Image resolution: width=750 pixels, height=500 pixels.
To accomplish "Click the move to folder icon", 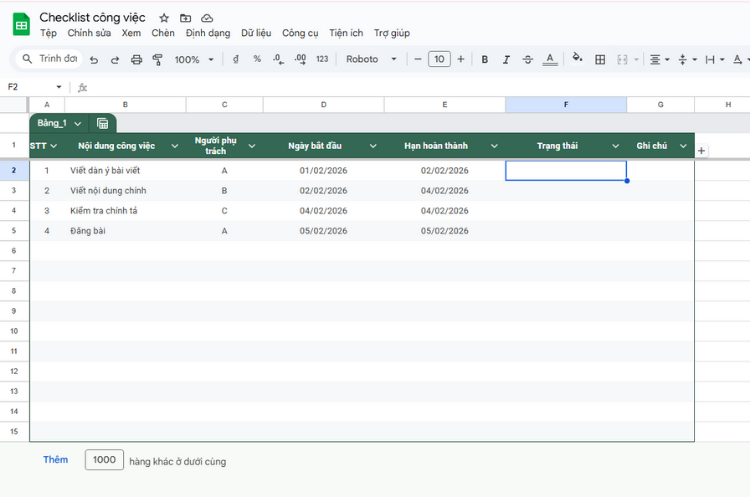I will [185, 18].
